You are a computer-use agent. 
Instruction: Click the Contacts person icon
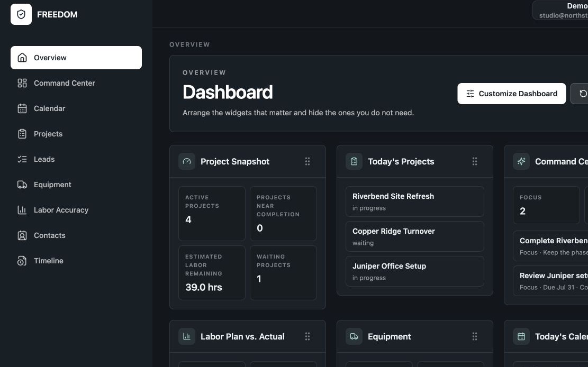22,235
